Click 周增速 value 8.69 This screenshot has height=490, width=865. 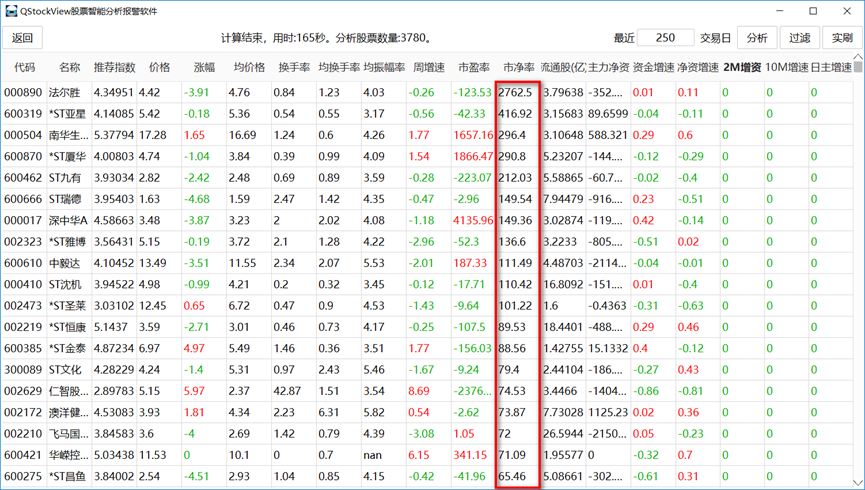coord(419,391)
